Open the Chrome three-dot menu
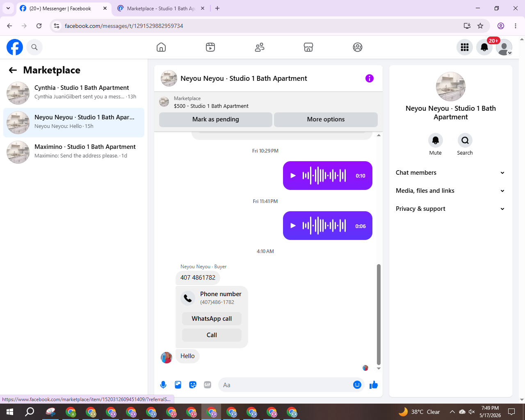Screen dimensions: 525x420 pyautogui.click(x=516, y=26)
